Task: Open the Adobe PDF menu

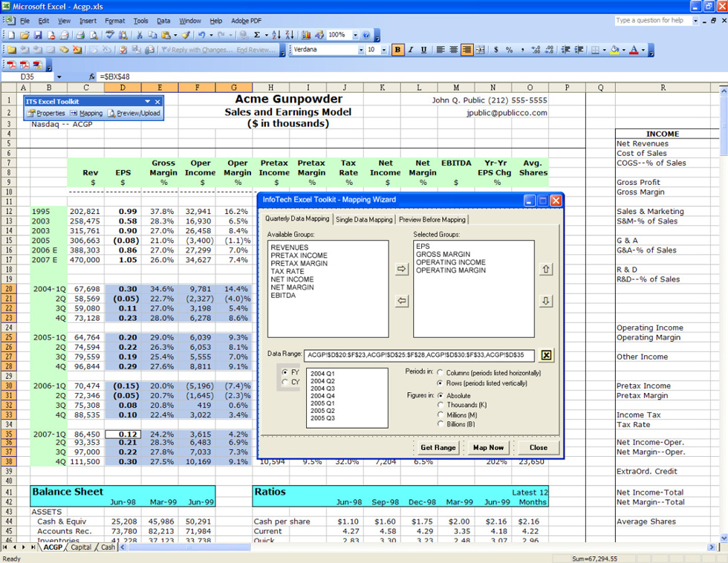Action: 246,21
